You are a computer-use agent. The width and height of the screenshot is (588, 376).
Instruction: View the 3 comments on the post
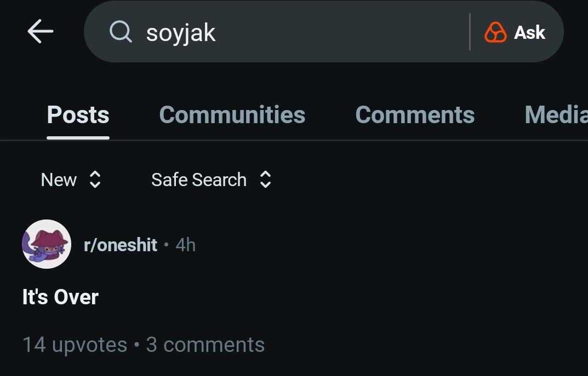coord(205,345)
